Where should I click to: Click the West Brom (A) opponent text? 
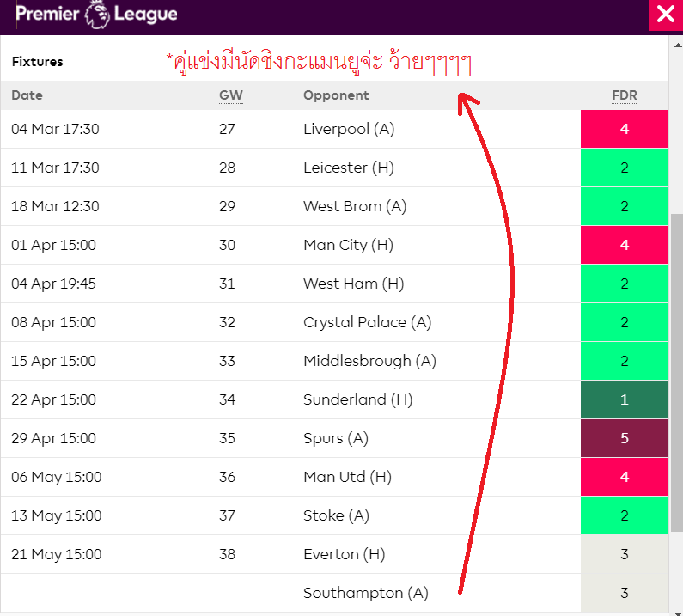[x=355, y=206]
